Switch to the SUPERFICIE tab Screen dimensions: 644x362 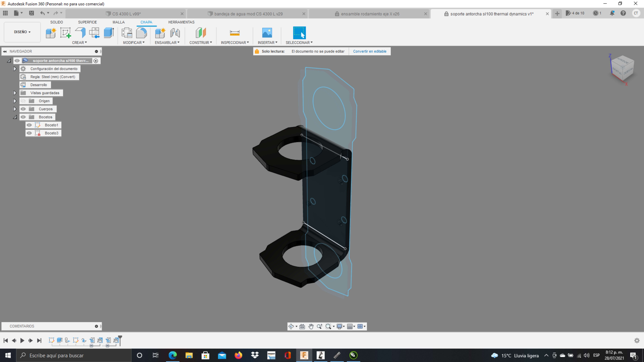coord(88,22)
